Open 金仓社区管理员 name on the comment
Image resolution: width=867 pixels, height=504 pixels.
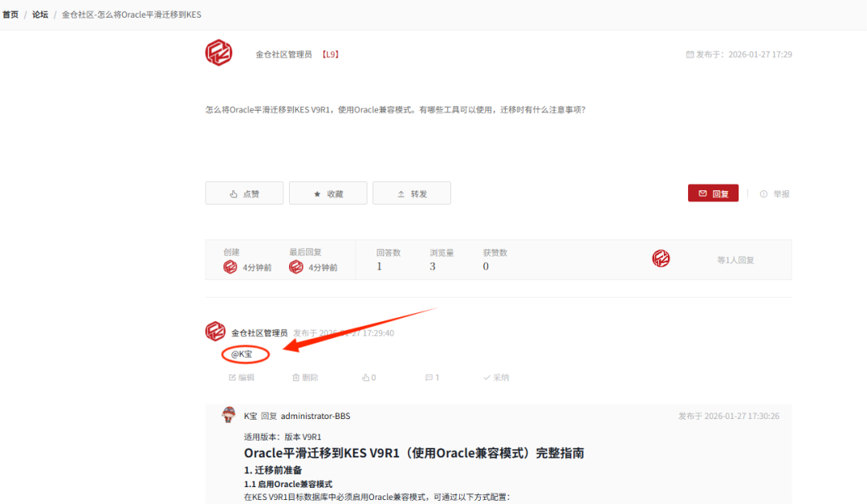pyautogui.click(x=259, y=333)
